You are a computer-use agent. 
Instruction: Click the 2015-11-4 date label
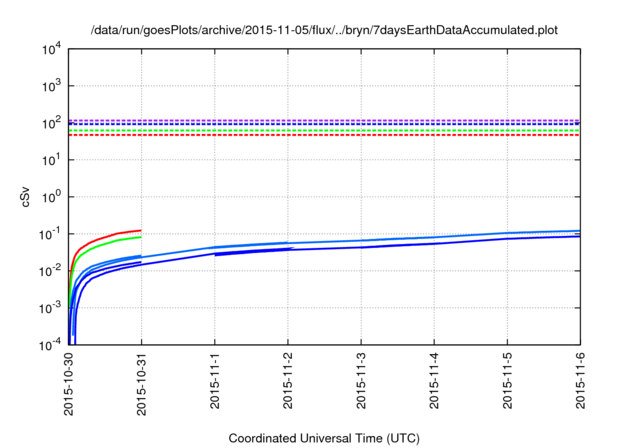click(434, 380)
